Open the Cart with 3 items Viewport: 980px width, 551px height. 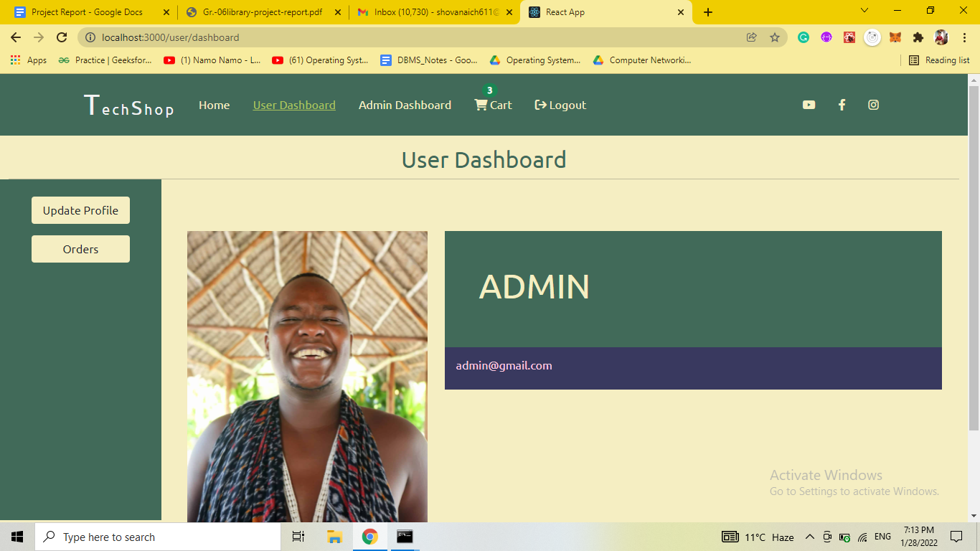(x=493, y=105)
